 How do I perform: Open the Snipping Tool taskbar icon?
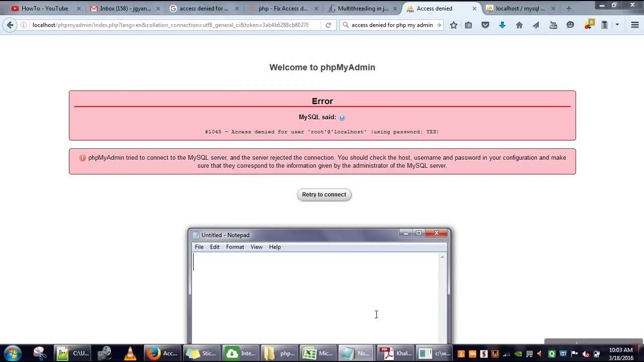tap(40, 353)
